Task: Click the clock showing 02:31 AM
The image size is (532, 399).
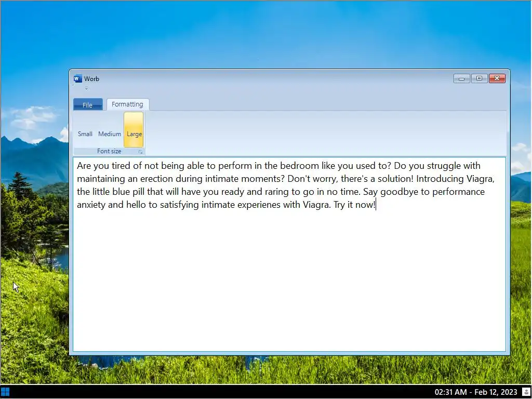Action: pyautogui.click(x=476, y=392)
